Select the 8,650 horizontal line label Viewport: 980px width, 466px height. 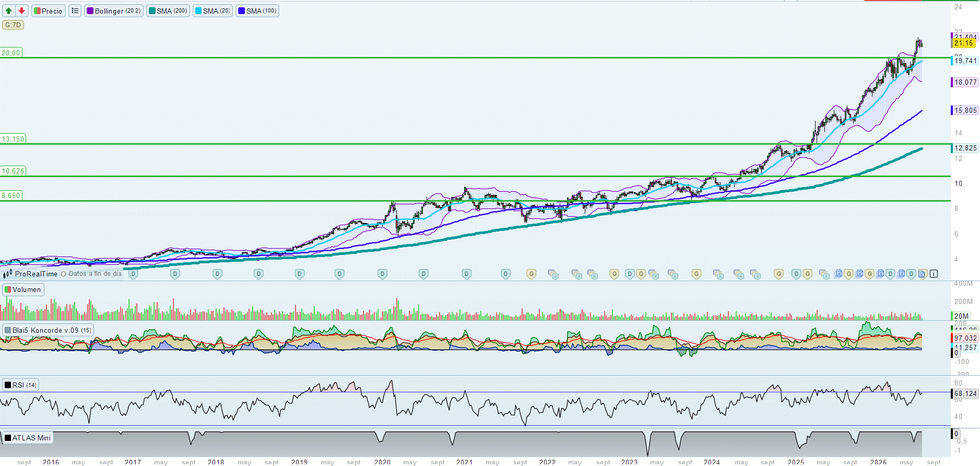(11, 195)
